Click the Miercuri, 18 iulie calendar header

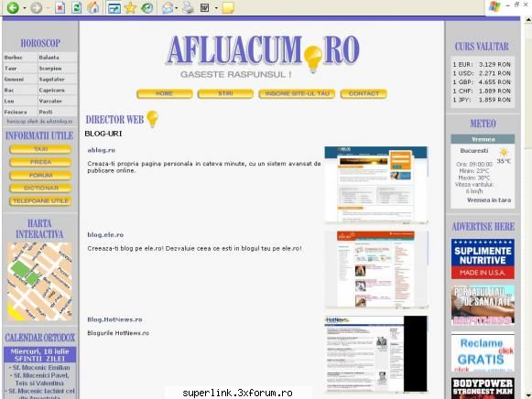[x=39, y=351]
